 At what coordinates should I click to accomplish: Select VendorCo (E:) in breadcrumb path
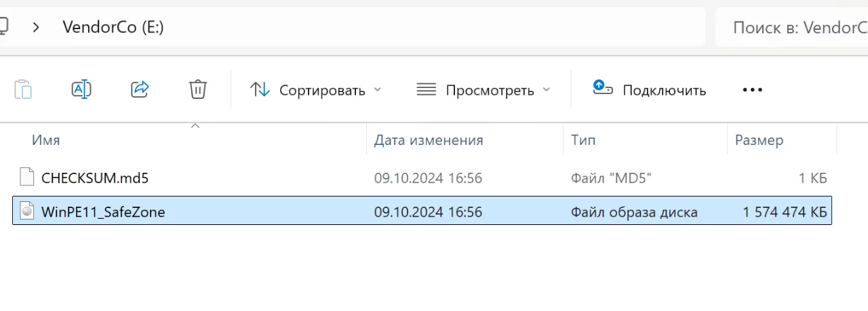[x=113, y=27]
